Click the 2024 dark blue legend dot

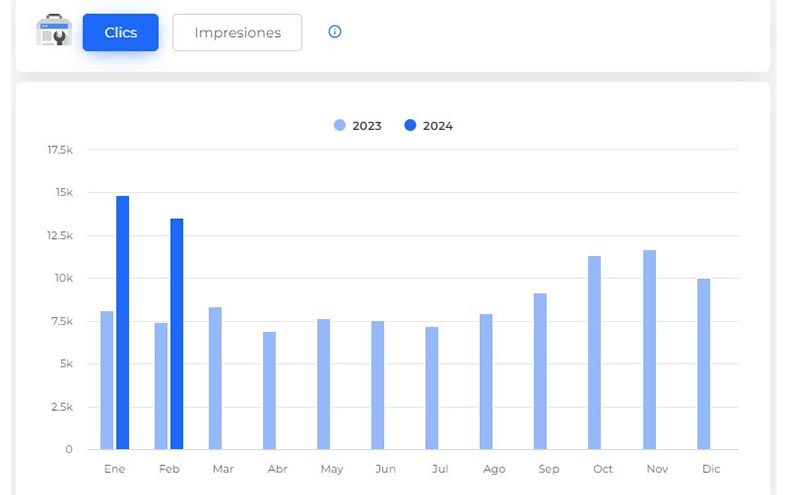[410, 126]
